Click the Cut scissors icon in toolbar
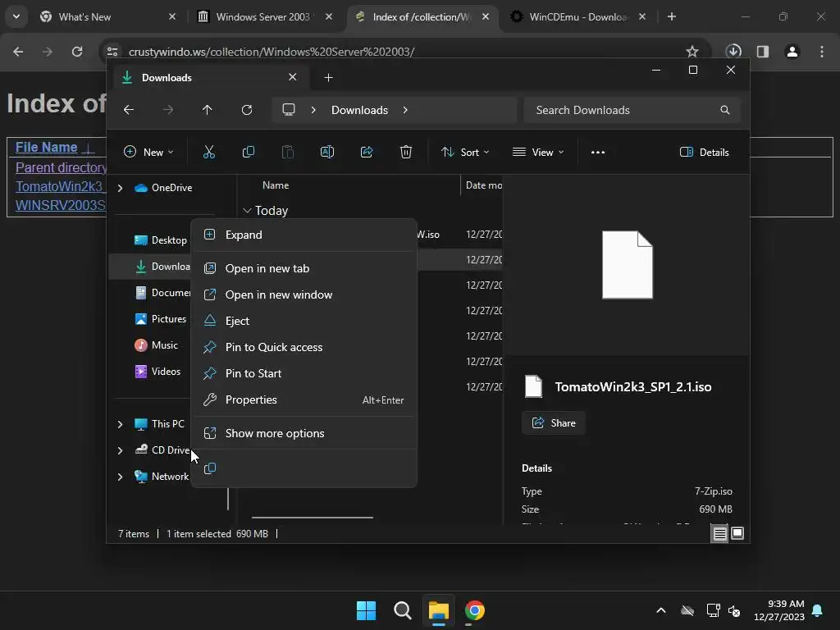 [209, 152]
